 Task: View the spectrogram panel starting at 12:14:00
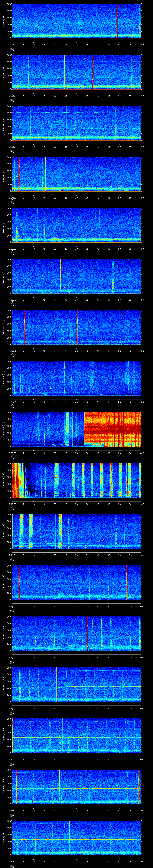[x=77, y=685]
